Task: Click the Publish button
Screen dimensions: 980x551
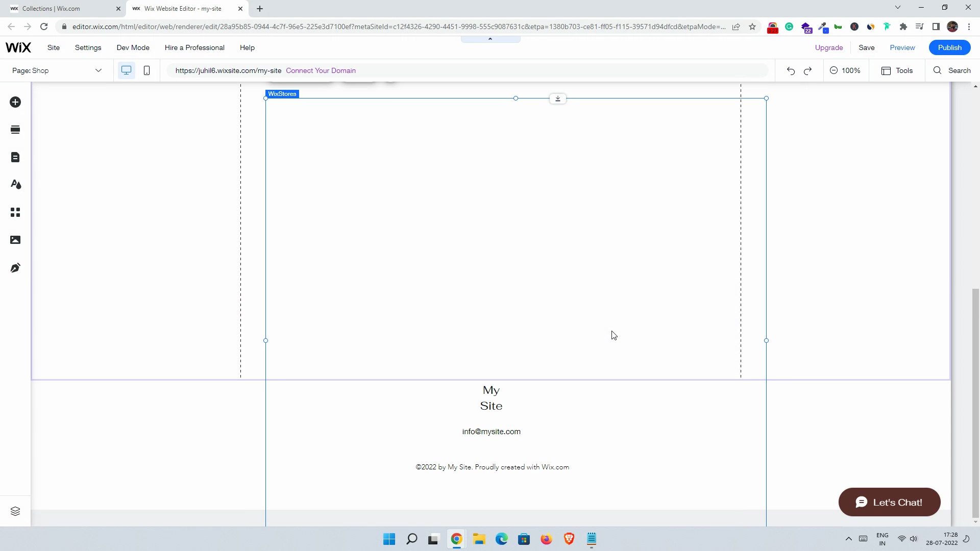Action: click(949, 47)
